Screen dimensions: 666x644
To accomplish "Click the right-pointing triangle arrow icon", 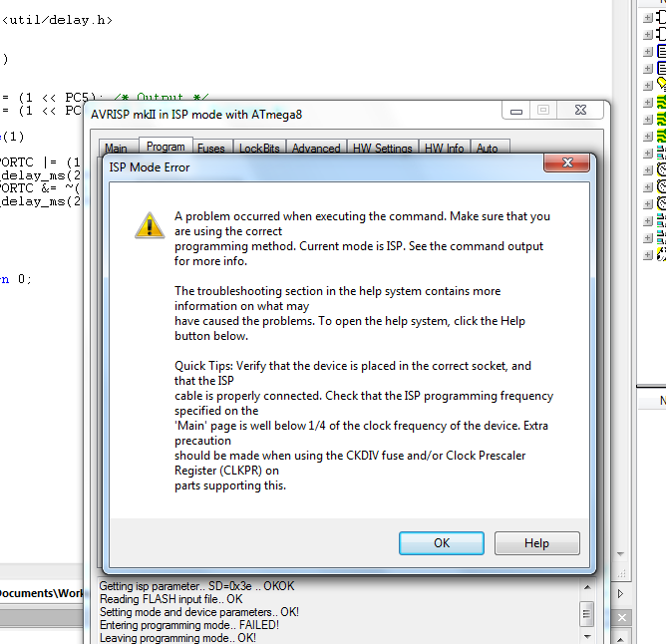I will pos(620,593).
